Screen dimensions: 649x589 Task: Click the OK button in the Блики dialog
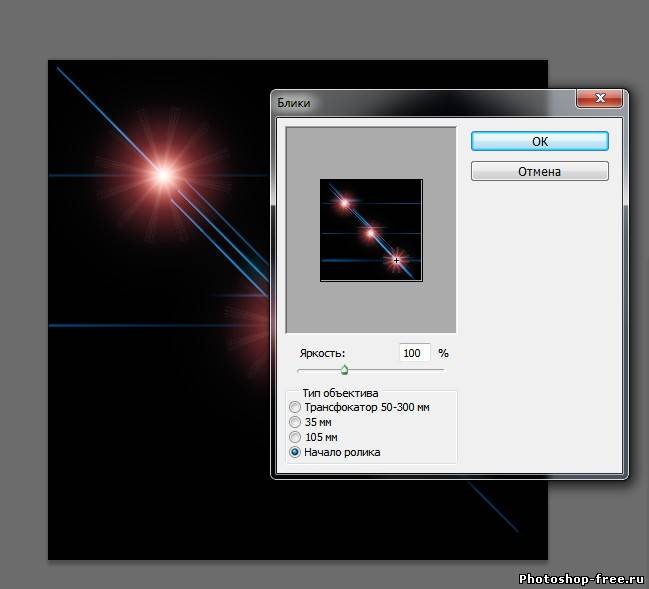[539, 142]
